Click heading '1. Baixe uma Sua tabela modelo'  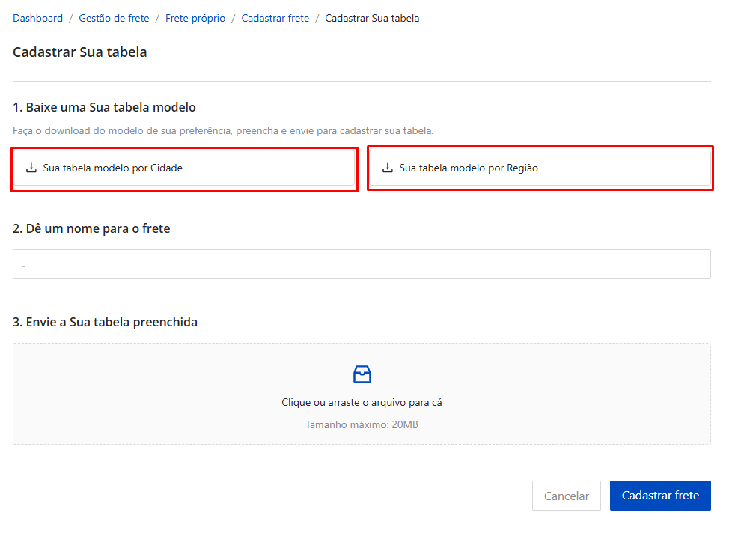pyautogui.click(x=104, y=107)
